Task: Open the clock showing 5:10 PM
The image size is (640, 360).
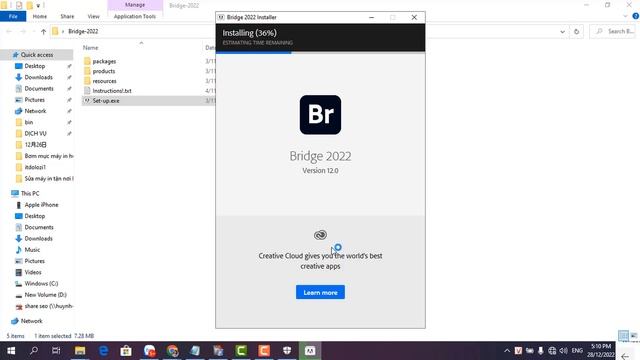Action: [x=601, y=351]
